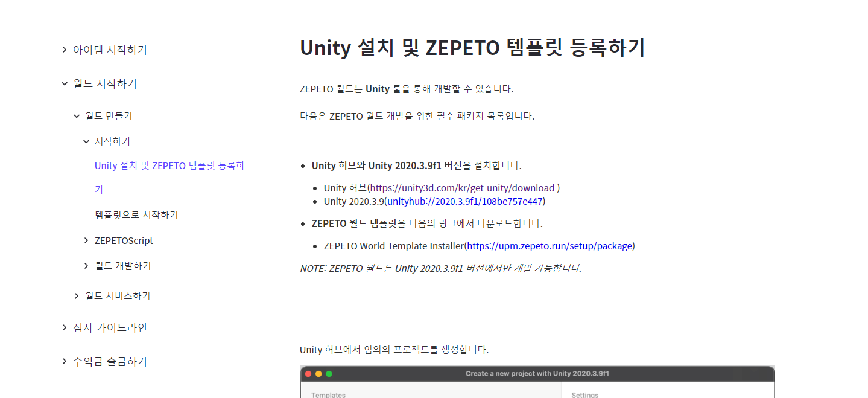Expand the 월드 서비스하기 chevron
This screenshot has width=868, height=398.
tap(77, 296)
